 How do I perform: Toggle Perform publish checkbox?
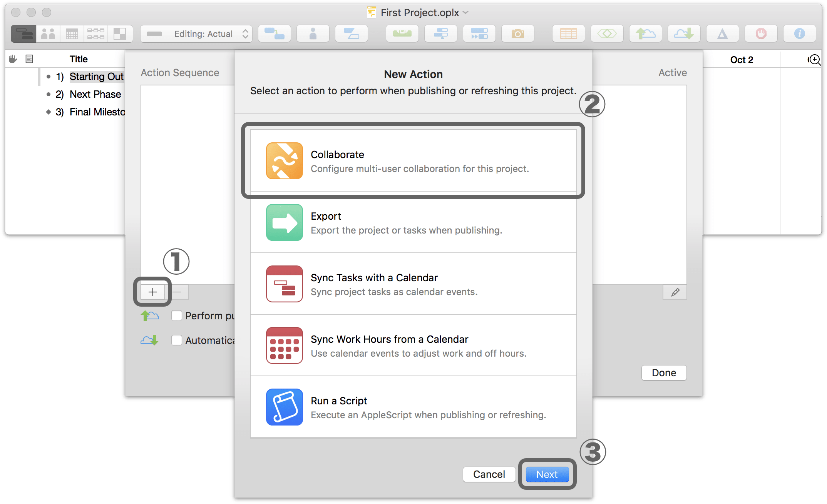coord(177,316)
